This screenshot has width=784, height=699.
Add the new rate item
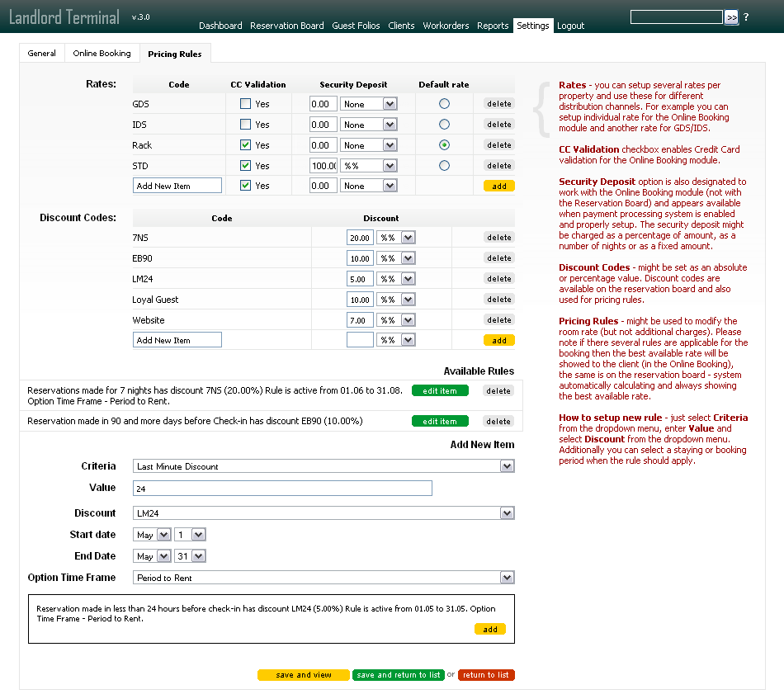tap(499, 186)
